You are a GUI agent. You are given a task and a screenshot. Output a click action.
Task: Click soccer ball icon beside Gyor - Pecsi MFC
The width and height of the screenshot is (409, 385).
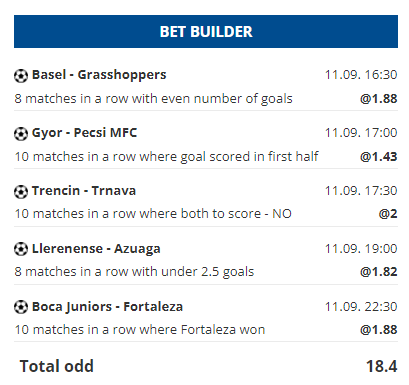pos(21,134)
